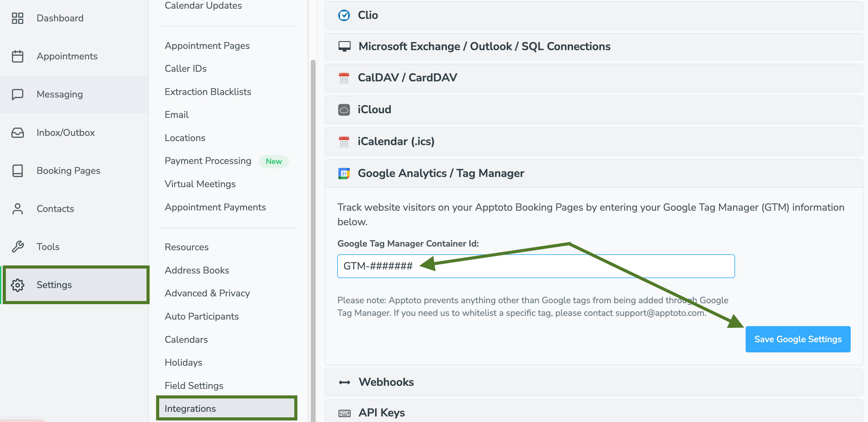
Task: Expand the iCloud integration section
Action: pos(593,110)
